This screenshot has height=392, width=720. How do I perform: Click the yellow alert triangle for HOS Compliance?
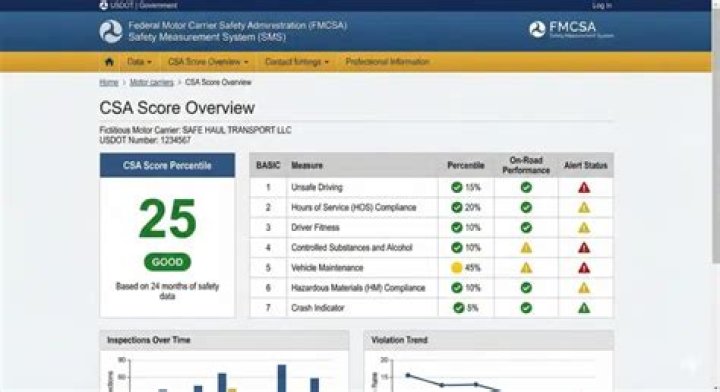[x=584, y=207]
